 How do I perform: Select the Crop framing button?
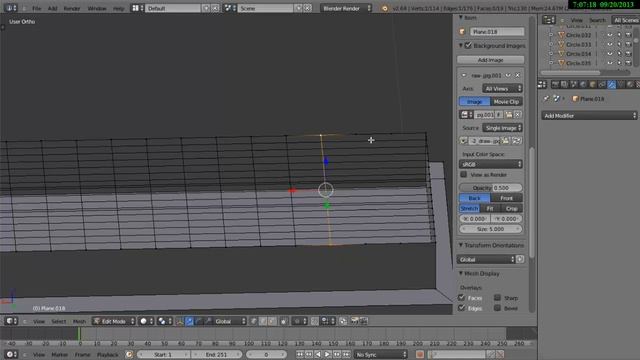pos(511,209)
